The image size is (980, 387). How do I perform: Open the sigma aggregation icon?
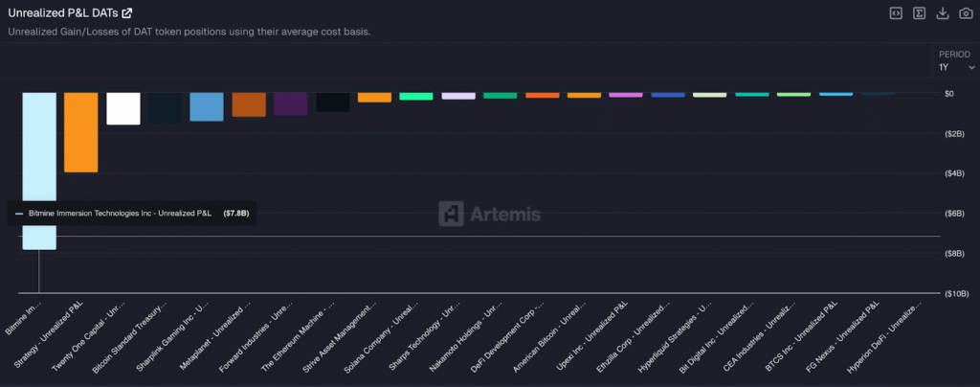click(919, 12)
